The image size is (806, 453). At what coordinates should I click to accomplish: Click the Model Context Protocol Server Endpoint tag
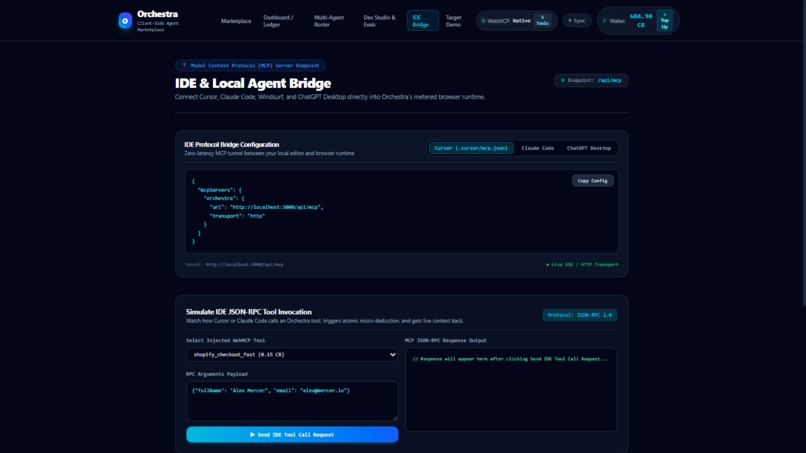tap(250, 65)
